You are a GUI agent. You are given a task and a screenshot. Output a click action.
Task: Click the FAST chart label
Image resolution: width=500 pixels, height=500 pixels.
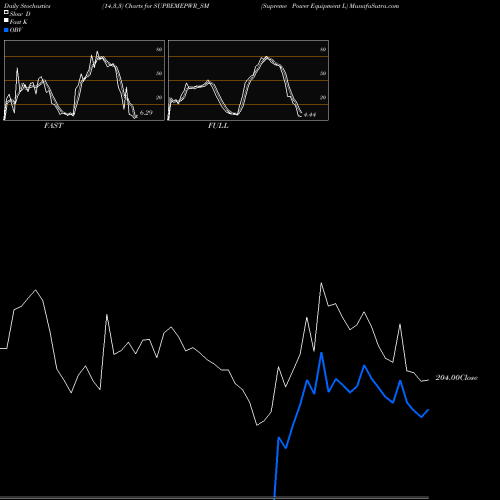pos(53,126)
